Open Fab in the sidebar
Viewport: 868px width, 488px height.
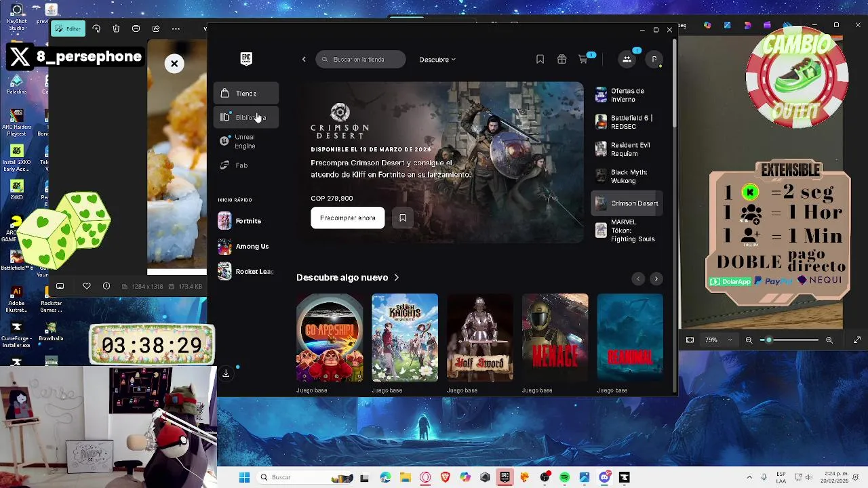[246, 165]
